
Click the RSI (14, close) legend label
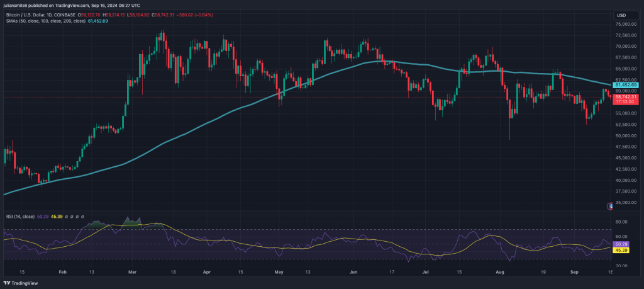point(20,216)
